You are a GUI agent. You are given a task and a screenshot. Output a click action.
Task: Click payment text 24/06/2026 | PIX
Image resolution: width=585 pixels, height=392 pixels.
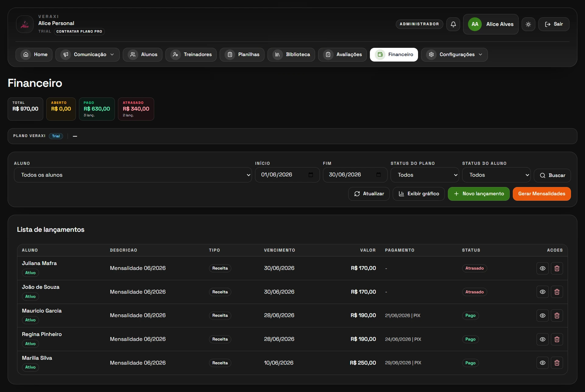403,339
